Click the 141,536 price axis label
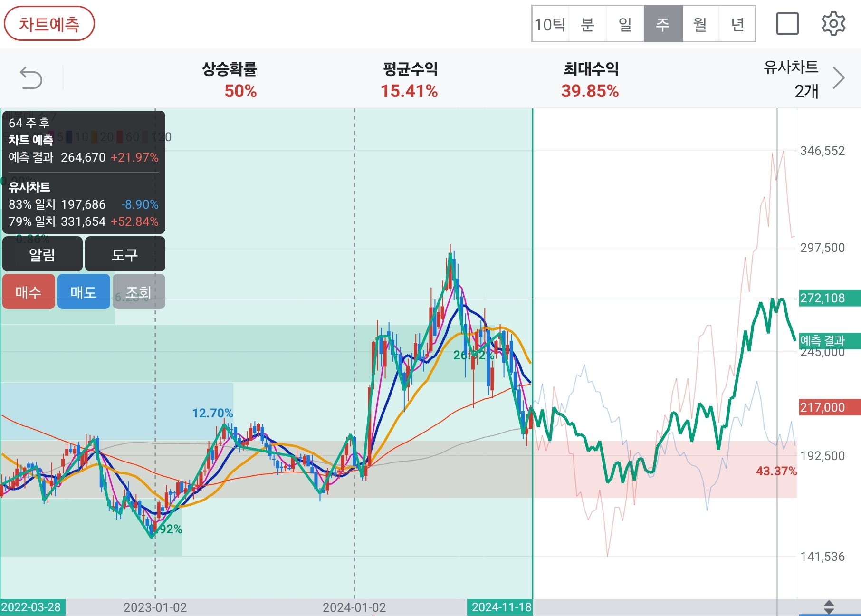Screen dimensions: 861x616 click(823, 557)
